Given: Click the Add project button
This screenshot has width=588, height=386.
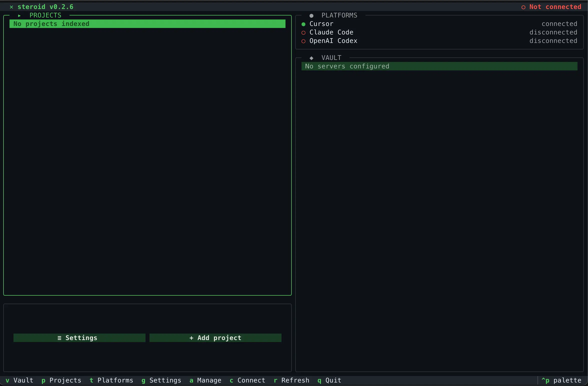Looking at the screenshot, I should [215, 338].
